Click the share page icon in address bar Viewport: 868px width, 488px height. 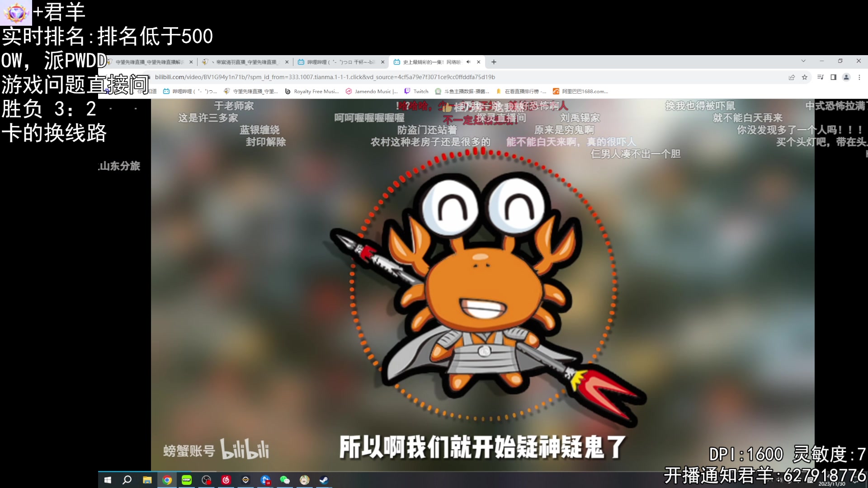point(792,77)
